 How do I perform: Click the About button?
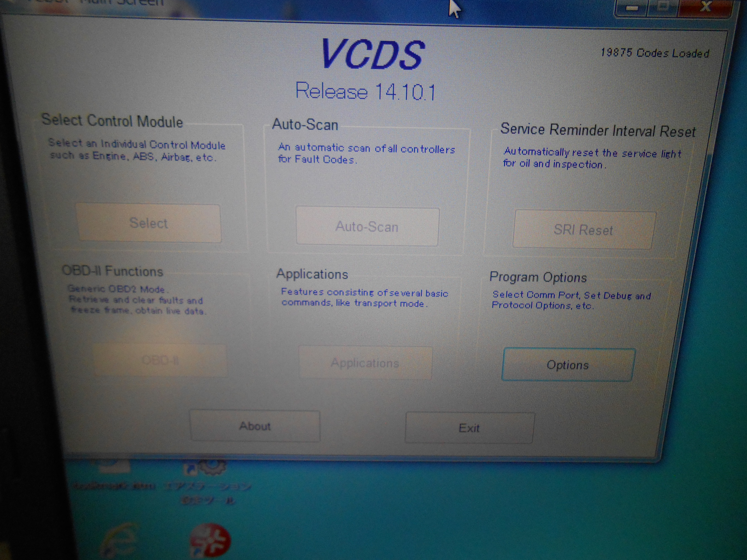pyautogui.click(x=255, y=426)
